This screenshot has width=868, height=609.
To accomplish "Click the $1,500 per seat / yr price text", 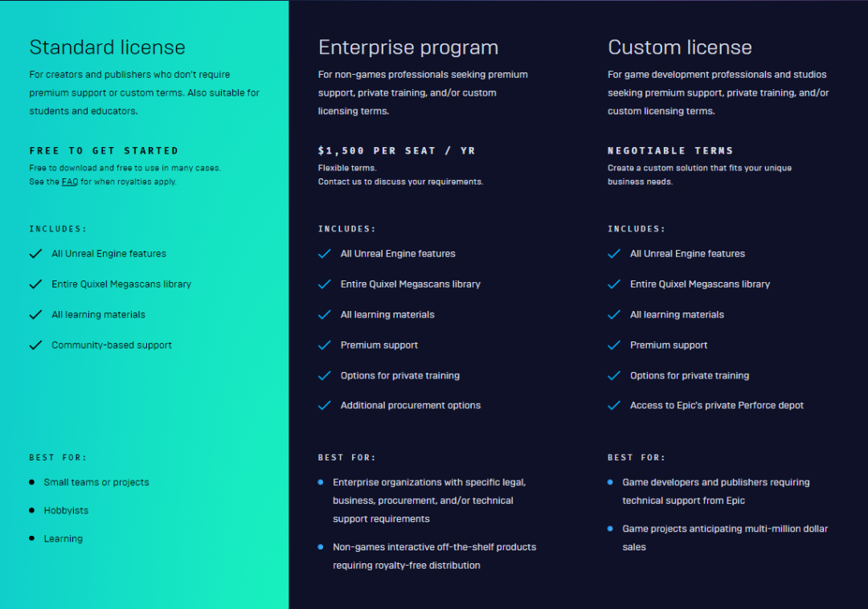I will tap(396, 151).
